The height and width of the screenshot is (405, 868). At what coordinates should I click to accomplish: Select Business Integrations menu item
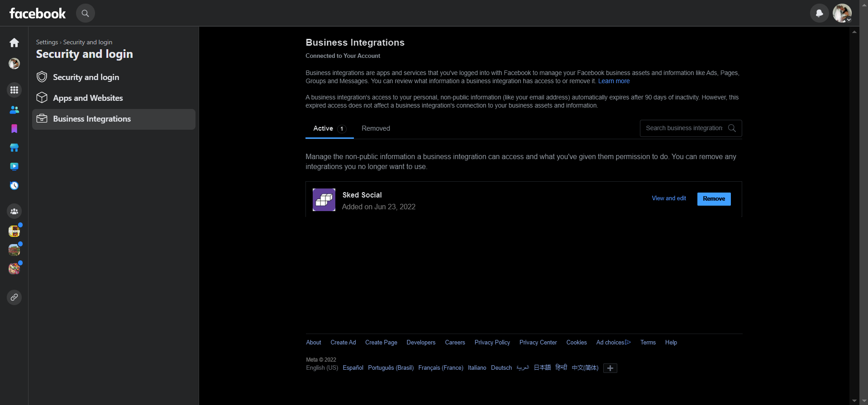(114, 119)
